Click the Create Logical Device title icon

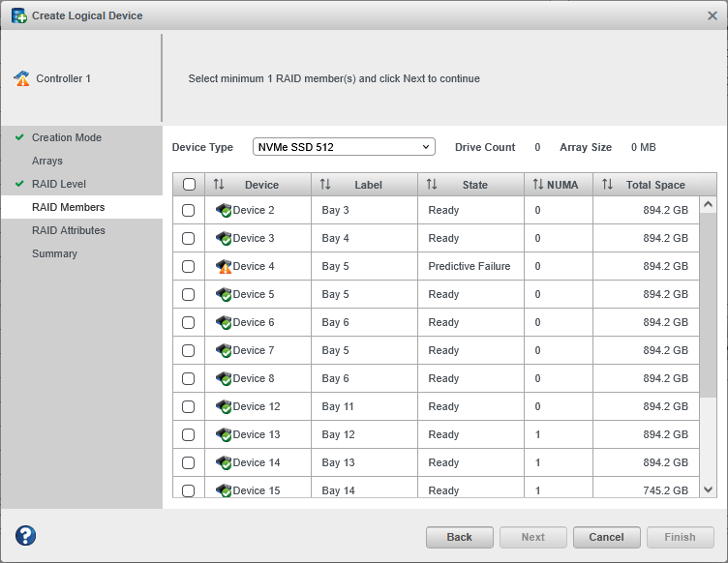(18, 15)
